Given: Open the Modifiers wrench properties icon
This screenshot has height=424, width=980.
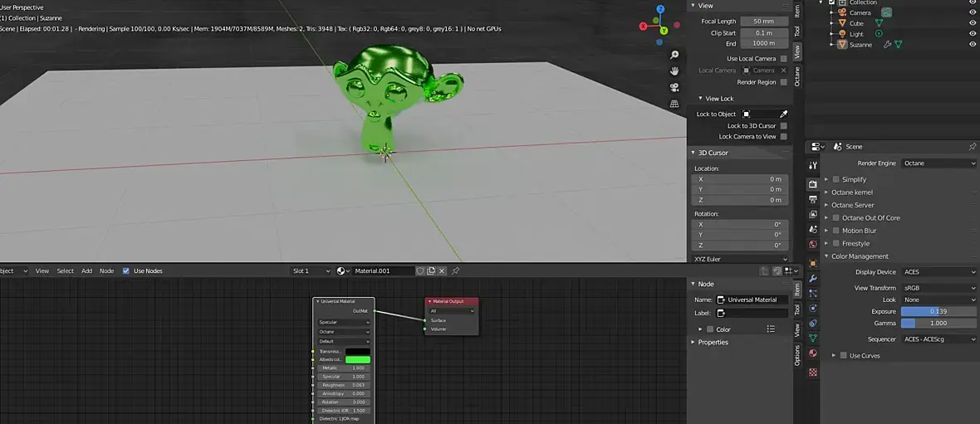Looking at the screenshot, I should pyautogui.click(x=813, y=279).
